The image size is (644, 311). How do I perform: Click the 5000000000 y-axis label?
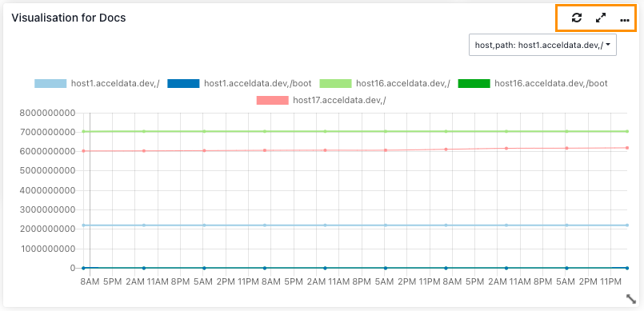[x=47, y=170]
